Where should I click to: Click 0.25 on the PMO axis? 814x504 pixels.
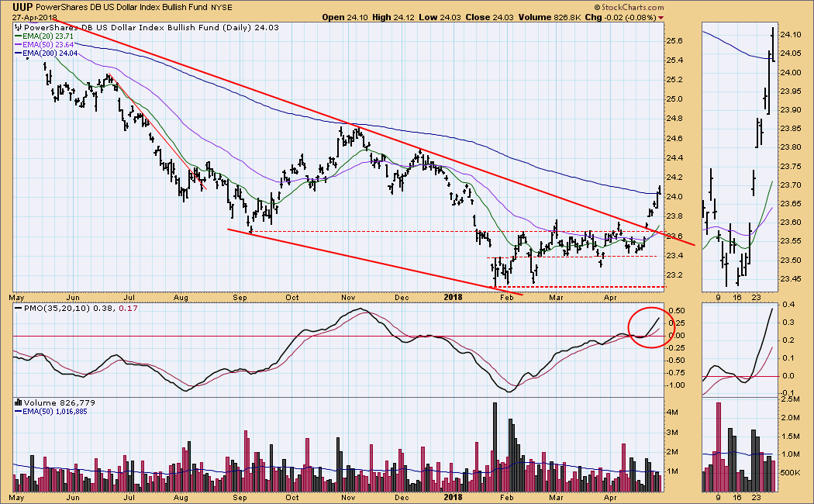point(677,323)
